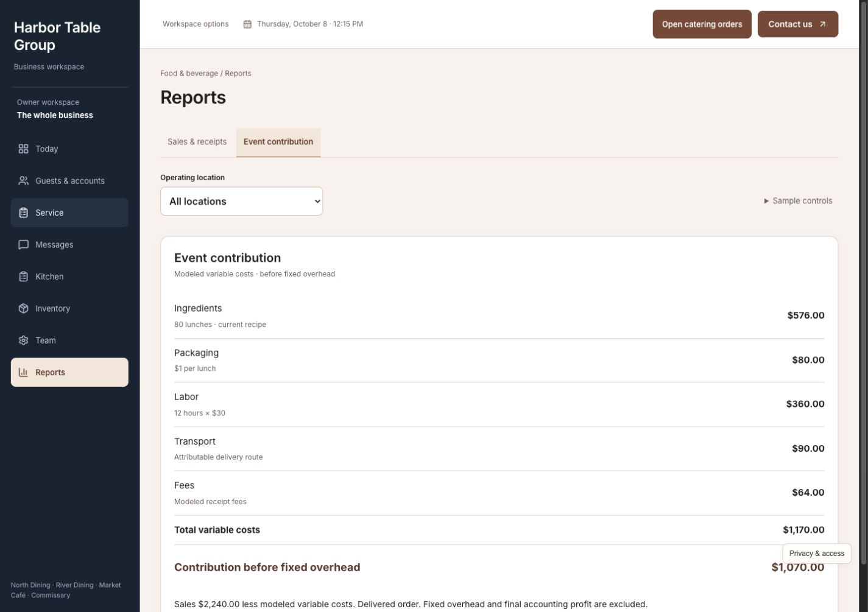
Task: Open Messages from the sidebar
Action: pos(69,245)
